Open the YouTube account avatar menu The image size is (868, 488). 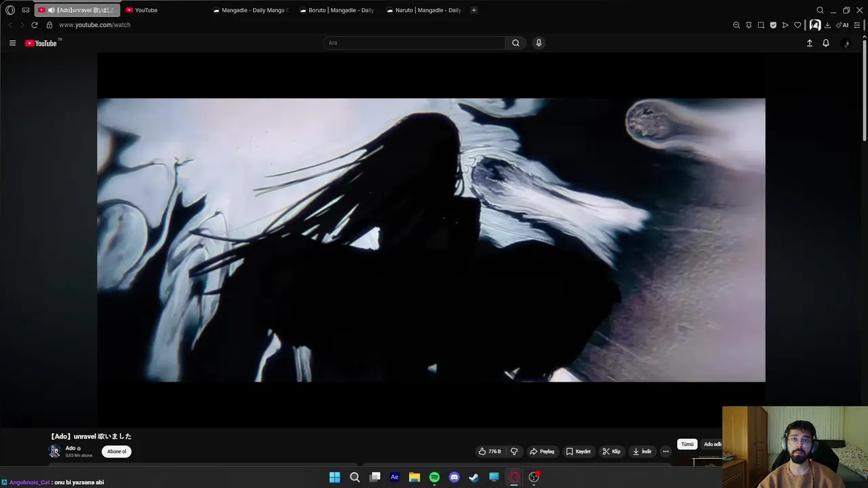pyautogui.click(x=846, y=43)
